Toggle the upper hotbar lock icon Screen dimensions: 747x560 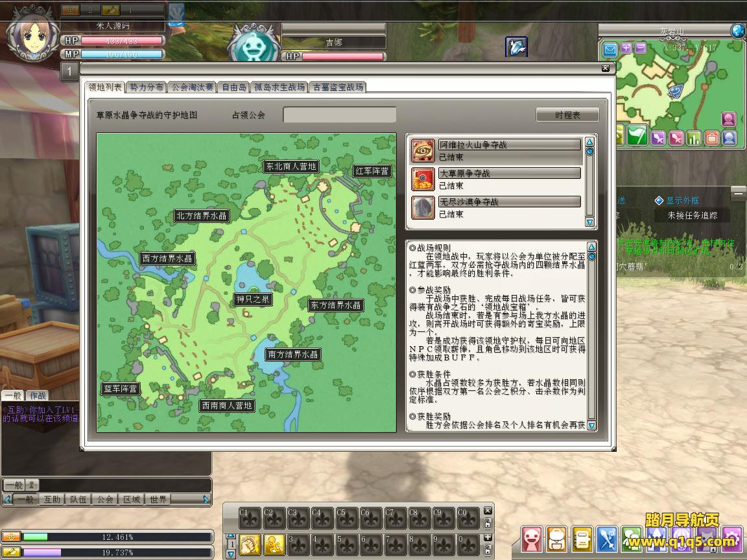(488, 523)
